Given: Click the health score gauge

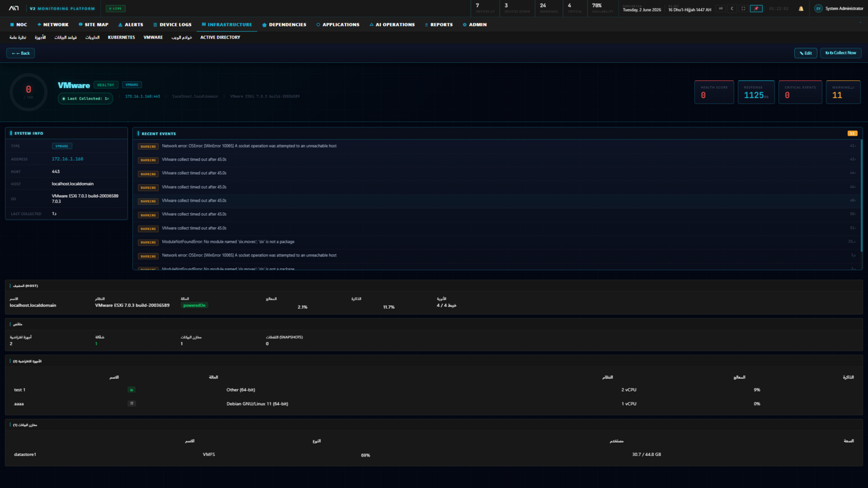Looking at the screenshot, I should tap(29, 92).
